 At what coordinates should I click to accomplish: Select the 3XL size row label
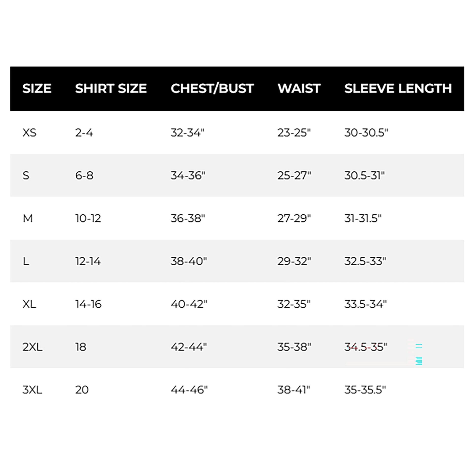(x=32, y=390)
